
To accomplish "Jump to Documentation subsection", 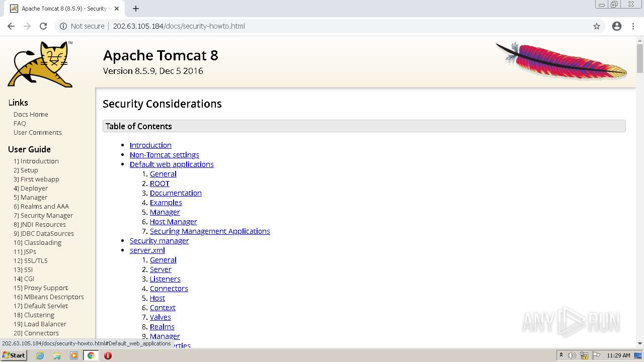I will click(176, 193).
